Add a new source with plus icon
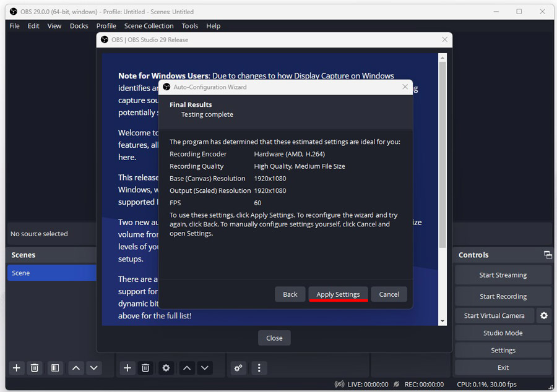Image resolution: width=557 pixels, height=392 pixels. (127, 368)
